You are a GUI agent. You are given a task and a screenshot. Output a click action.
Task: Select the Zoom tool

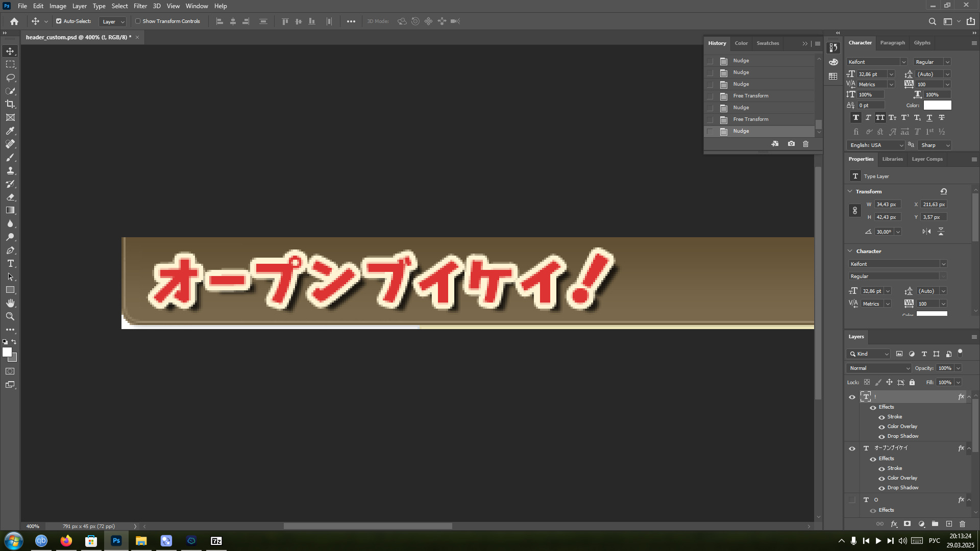[x=10, y=316]
